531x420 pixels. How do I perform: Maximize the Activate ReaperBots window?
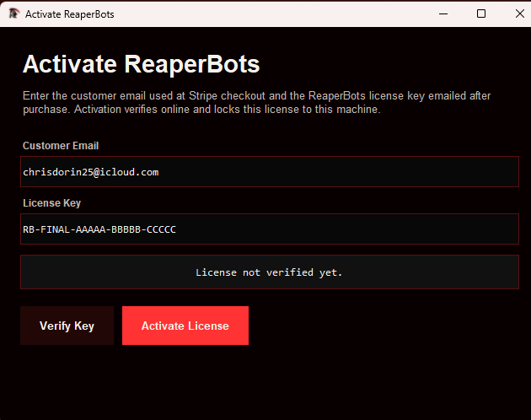tap(481, 13)
